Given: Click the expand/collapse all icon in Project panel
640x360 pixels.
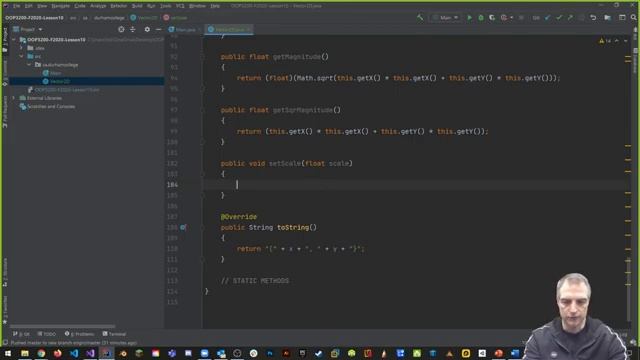Looking at the screenshot, I should tap(133, 29).
